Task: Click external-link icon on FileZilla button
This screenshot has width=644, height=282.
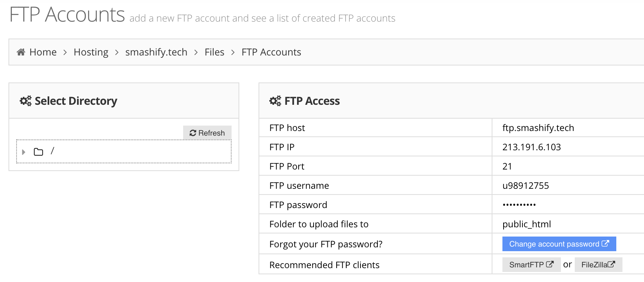Action: (x=611, y=264)
